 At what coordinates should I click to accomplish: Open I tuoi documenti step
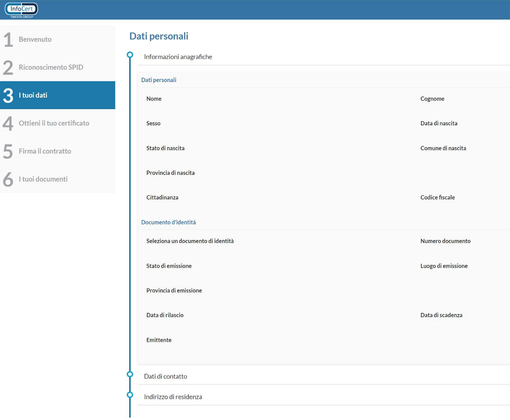click(43, 179)
